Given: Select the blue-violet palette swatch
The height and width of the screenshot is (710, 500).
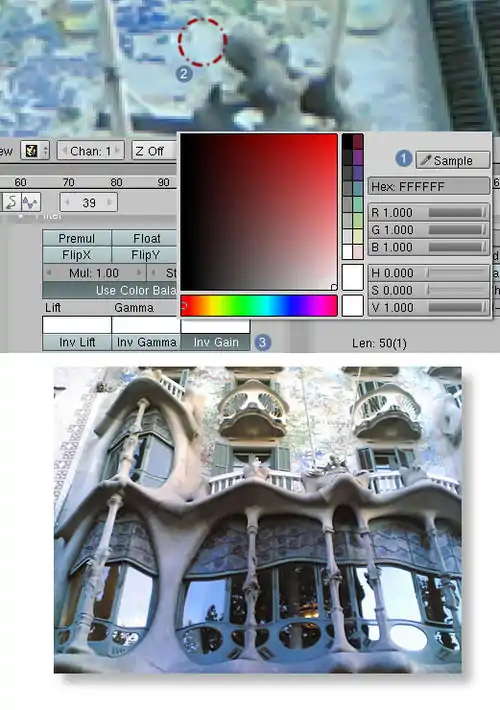Looking at the screenshot, I should pos(358,173).
